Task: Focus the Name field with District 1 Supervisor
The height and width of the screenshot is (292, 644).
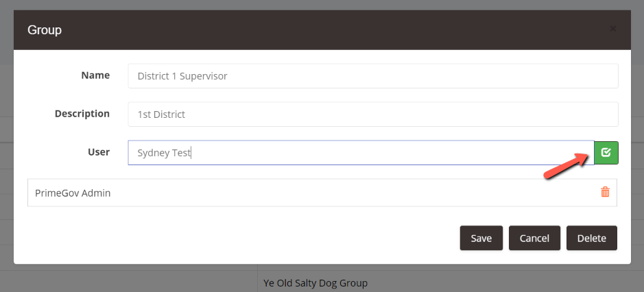Action: click(x=373, y=76)
